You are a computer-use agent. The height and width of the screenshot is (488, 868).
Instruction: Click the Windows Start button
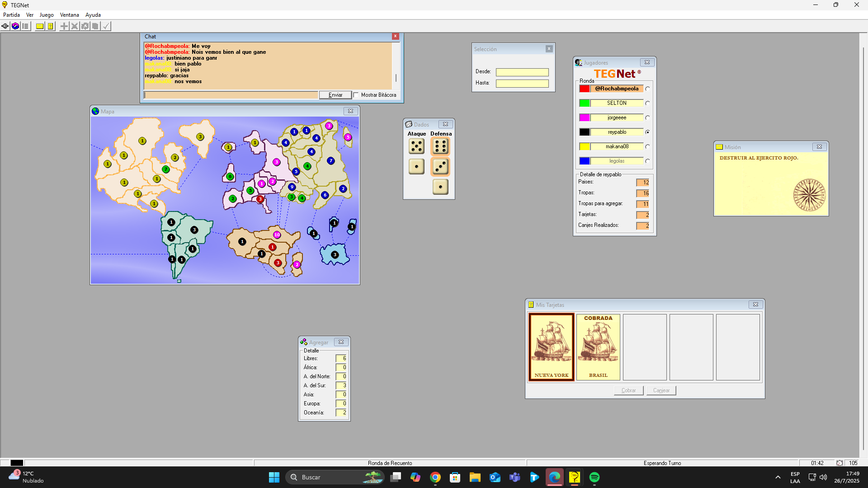pos(274,477)
